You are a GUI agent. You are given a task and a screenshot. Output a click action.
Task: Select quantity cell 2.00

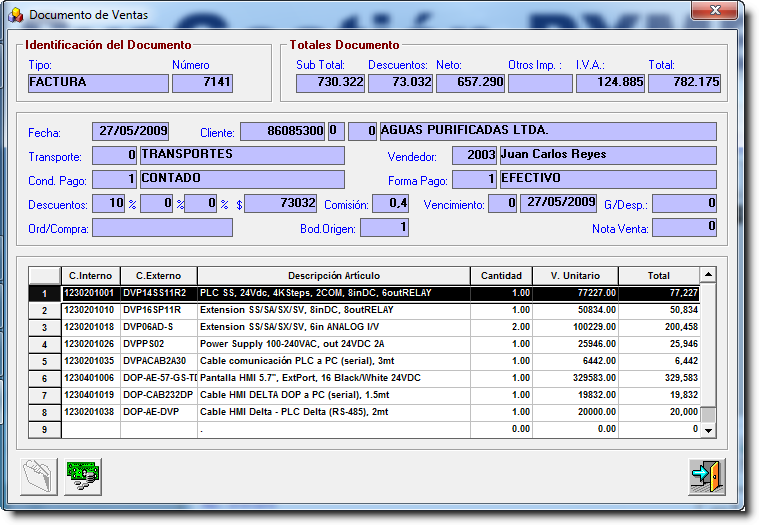pos(501,327)
